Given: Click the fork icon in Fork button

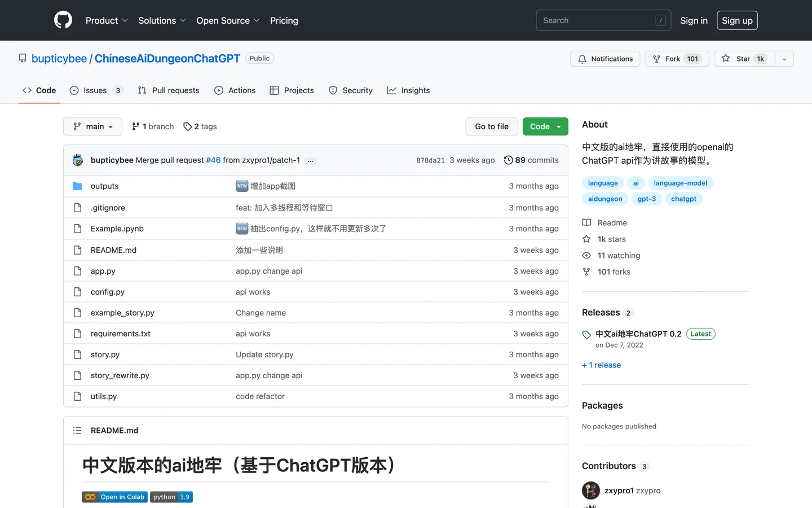Looking at the screenshot, I should pos(656,59).
